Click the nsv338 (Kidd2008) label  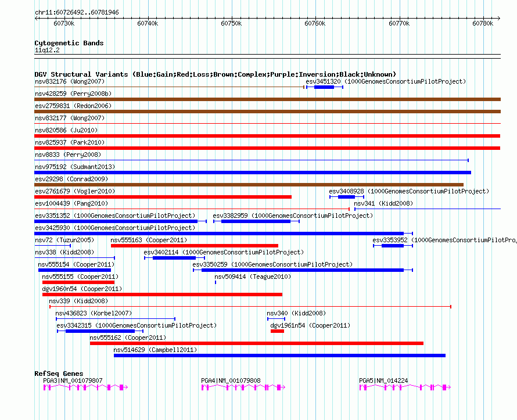point(64,252)
